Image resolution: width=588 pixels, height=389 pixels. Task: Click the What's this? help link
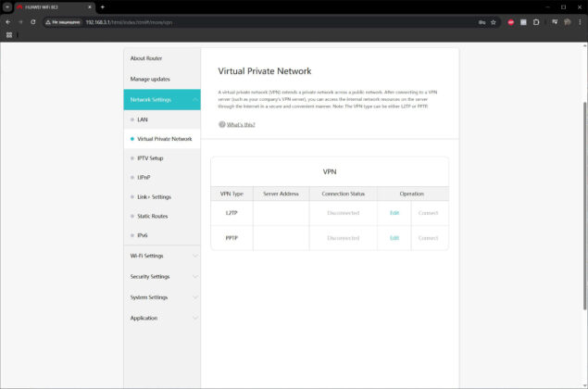(x=241, y=124)
